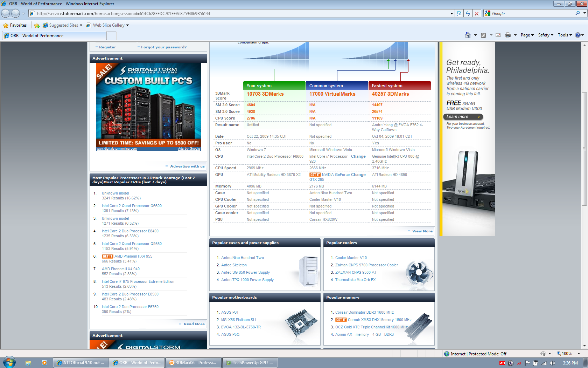Select the ORB - World of Performance tab

pyautogui.click(x=54, y=36)
